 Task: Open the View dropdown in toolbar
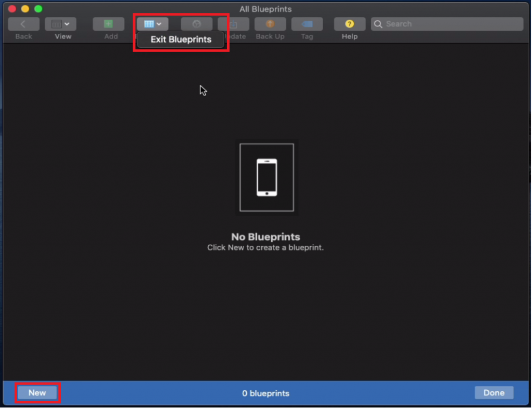60,24
